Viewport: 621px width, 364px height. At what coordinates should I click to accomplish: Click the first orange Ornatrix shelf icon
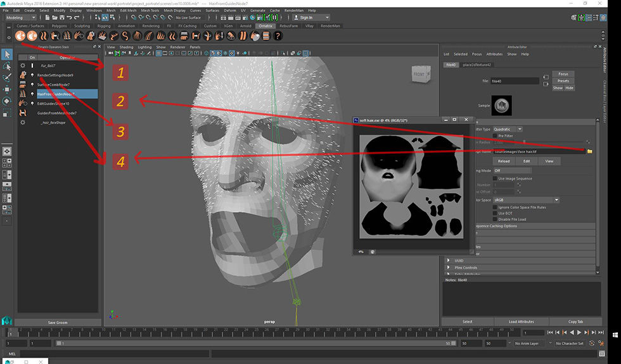(x=20, y=36)
